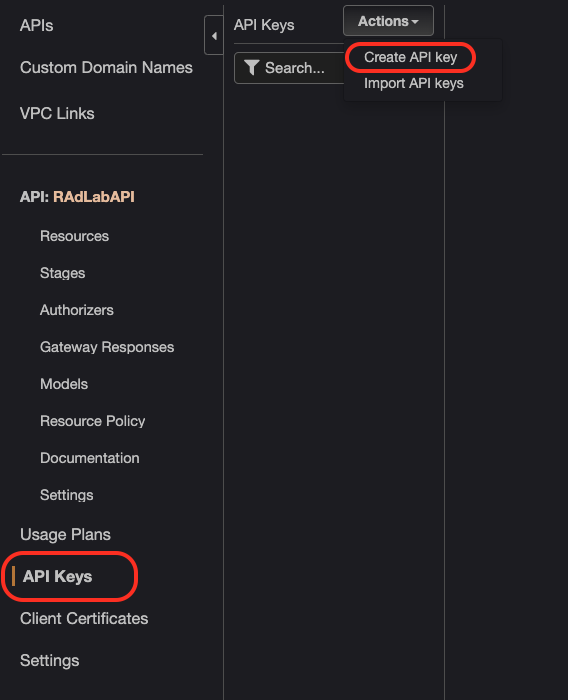Collapse the sidebar with the arrow handle
Screen dimensions: 568x700
pyautogui.click(x=214, y=35)
